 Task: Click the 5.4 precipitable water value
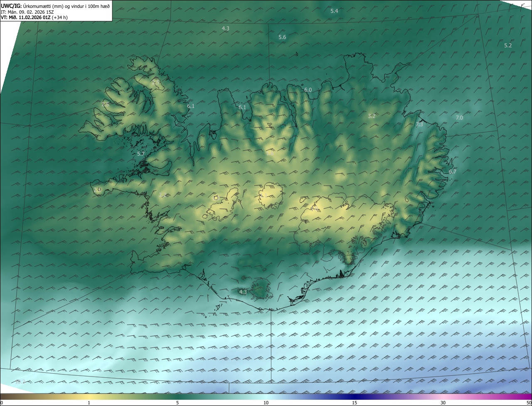[334, 11]
